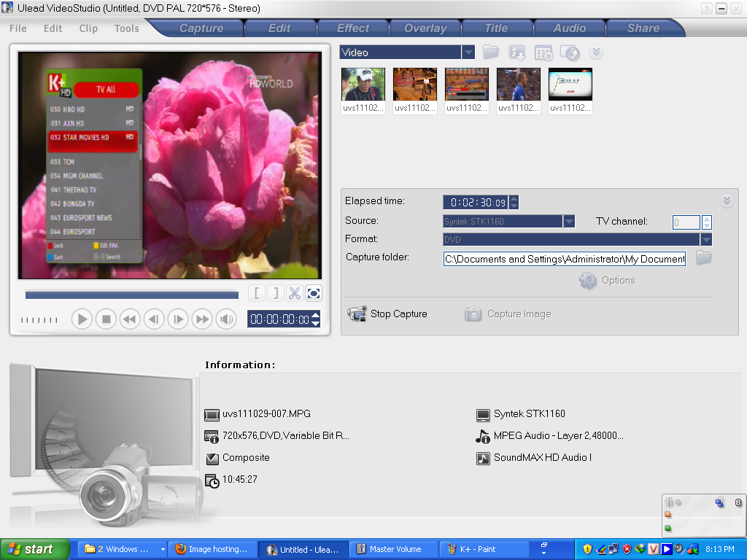Switch to Master Volume window
Image resolution: width=747 pixels, height=560 pixels.
point(393,549)
